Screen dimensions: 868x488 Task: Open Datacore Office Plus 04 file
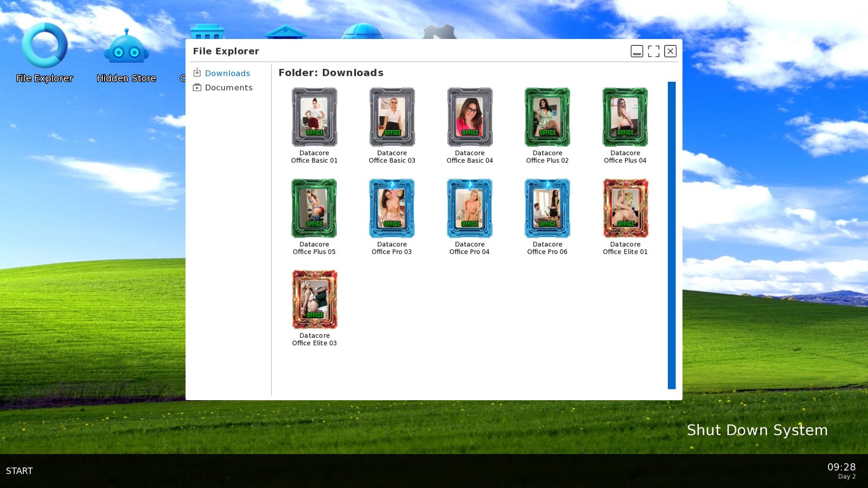(x=625, y=118)
